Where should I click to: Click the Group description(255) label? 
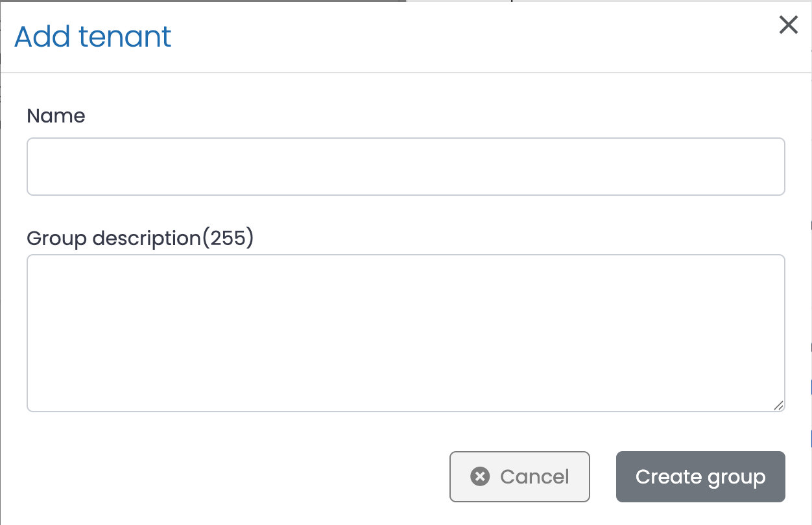pos(140,239)
